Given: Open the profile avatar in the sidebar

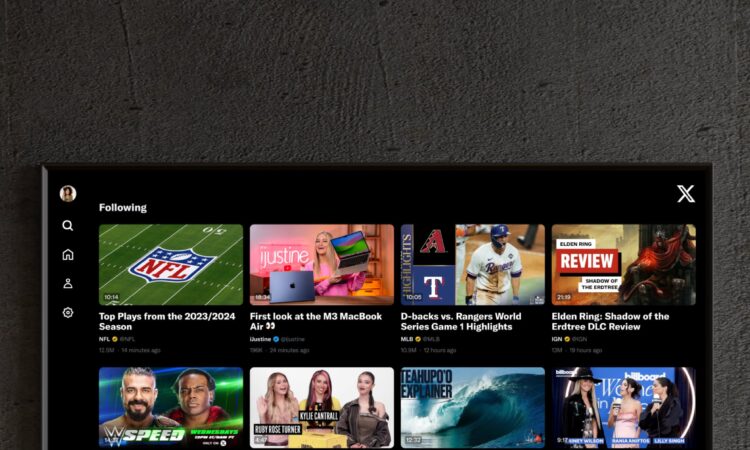Looking at the screenshot, I should 68,194.
